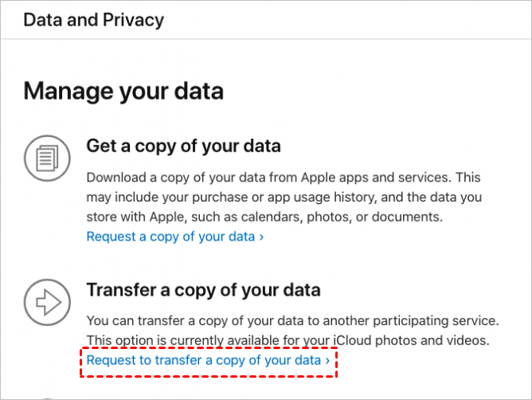Click the Manage your data heading

coord(123,91)
